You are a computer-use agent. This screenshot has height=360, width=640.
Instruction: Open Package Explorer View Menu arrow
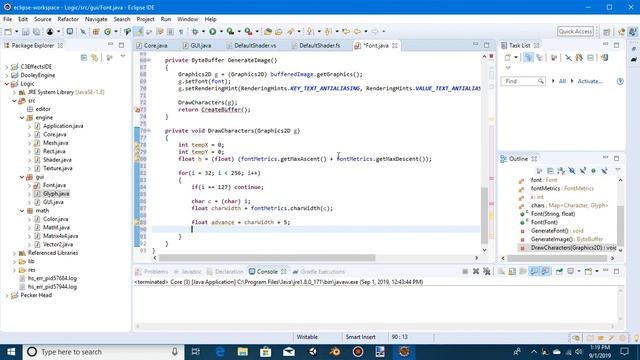123,57
